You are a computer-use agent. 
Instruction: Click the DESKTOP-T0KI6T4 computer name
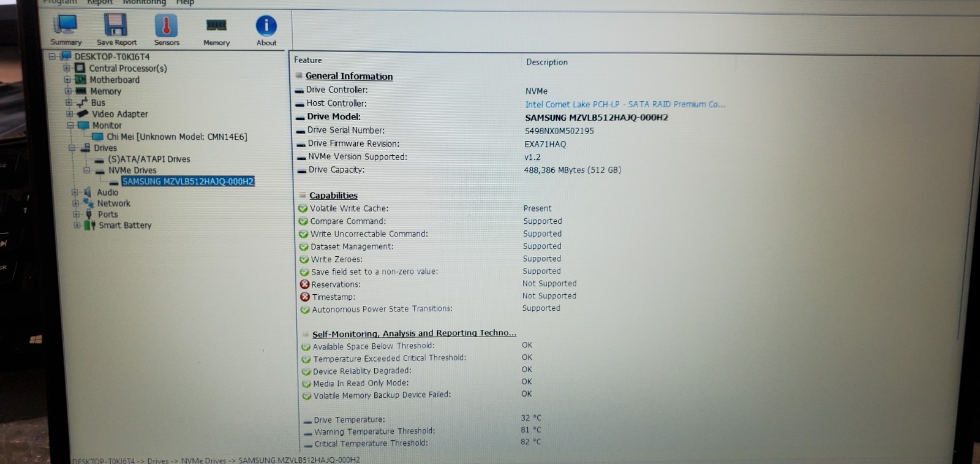pyautogui.click(x=112, y=56)
